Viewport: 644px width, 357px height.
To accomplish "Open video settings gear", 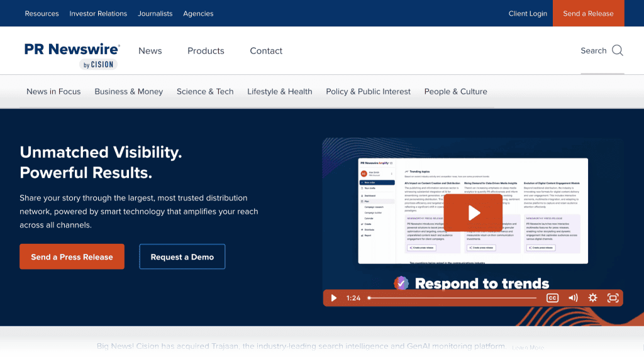I will click(592, 298).
